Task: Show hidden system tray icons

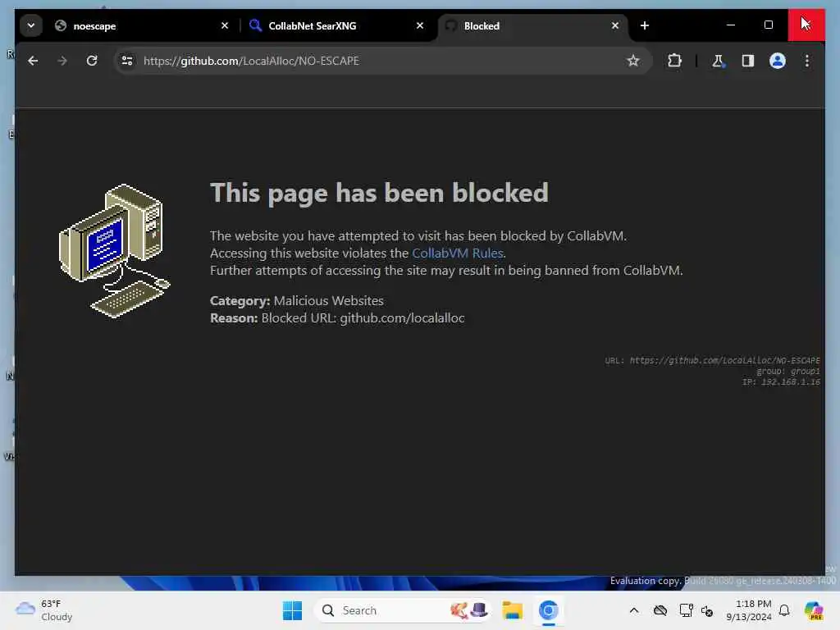Action: coord(634,610)
